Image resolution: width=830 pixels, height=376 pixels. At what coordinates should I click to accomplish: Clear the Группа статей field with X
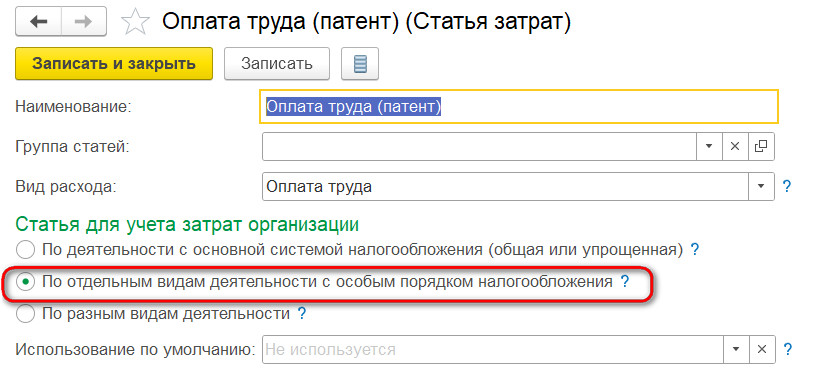735,147
